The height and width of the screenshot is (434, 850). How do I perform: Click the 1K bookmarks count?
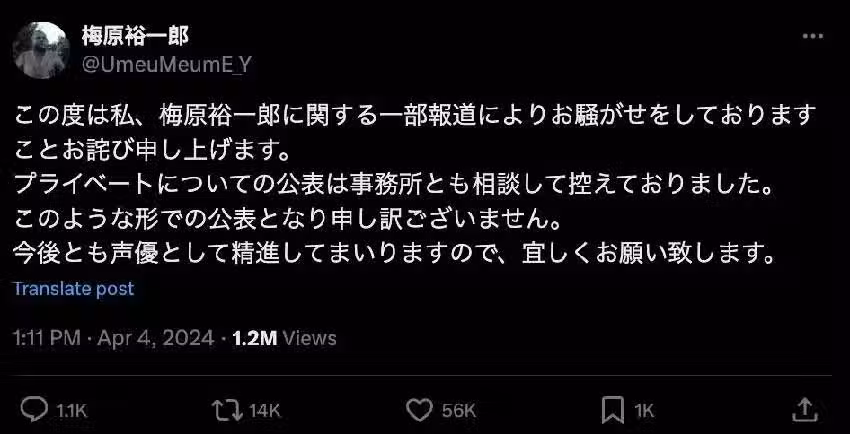coord(644,411)
